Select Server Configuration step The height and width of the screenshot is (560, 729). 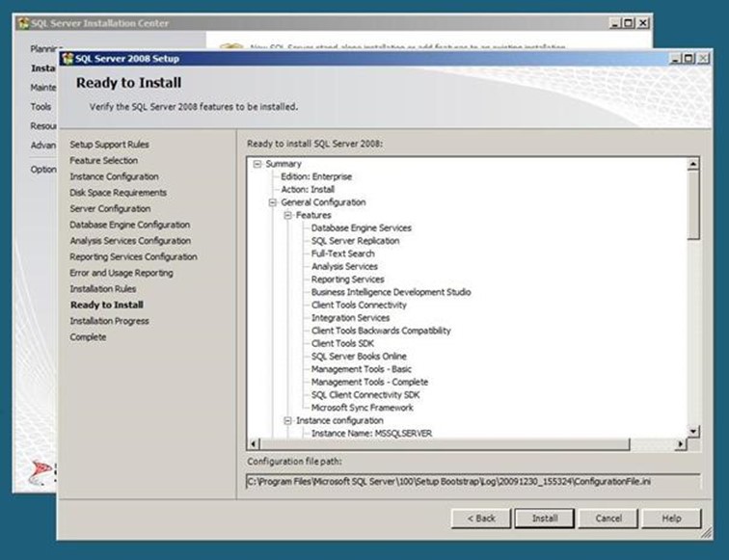110,208
